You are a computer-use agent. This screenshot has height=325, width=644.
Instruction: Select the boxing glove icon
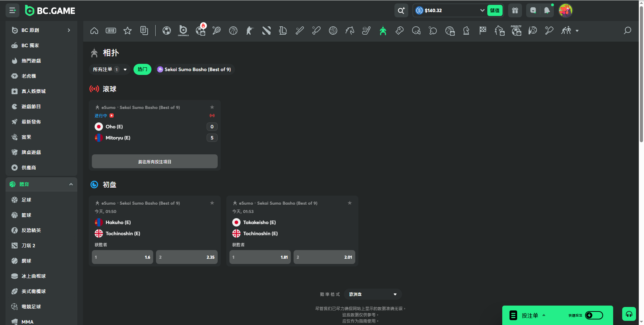tap(400, 31)
